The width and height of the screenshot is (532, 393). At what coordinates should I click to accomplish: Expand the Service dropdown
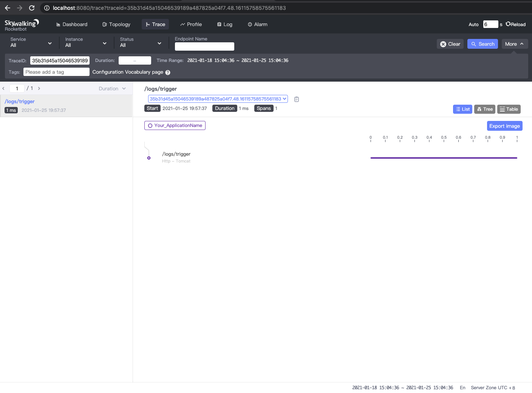31,42
